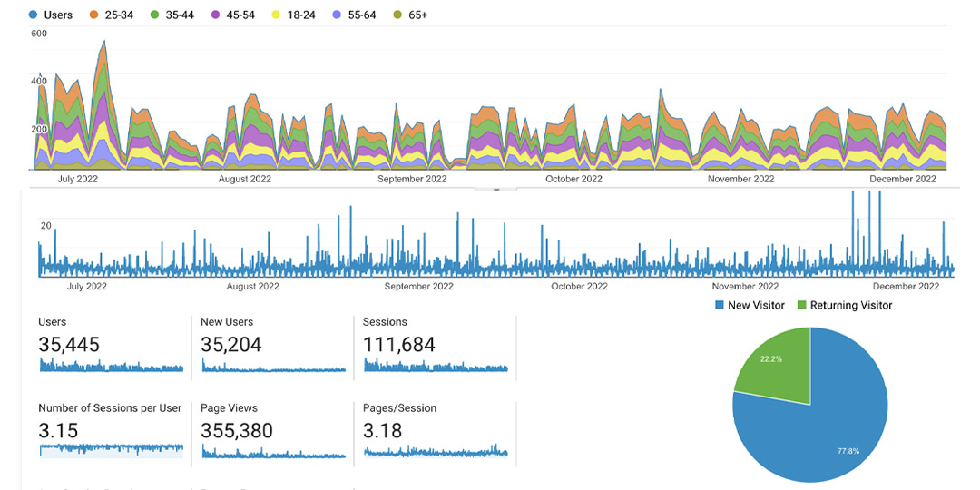
Task: Click the 3.15 sessions per user value
Action: pyautogui.click(x=58, y=431)
